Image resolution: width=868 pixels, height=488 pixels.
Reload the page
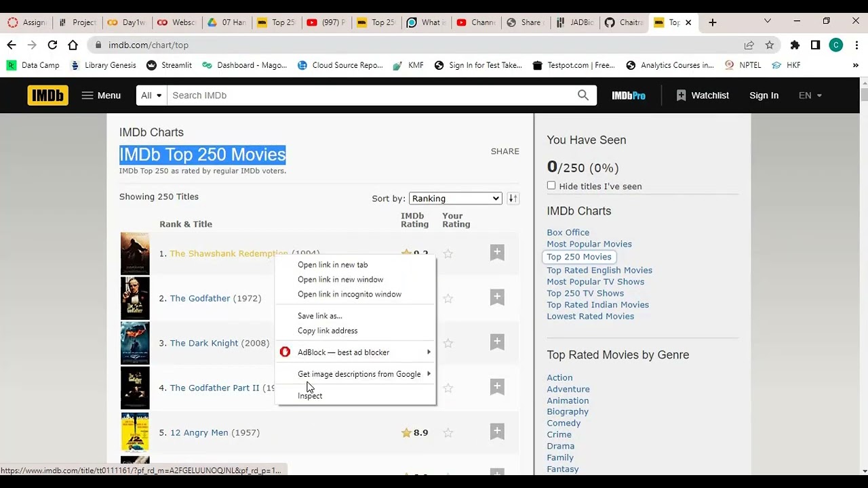point(52,45)
